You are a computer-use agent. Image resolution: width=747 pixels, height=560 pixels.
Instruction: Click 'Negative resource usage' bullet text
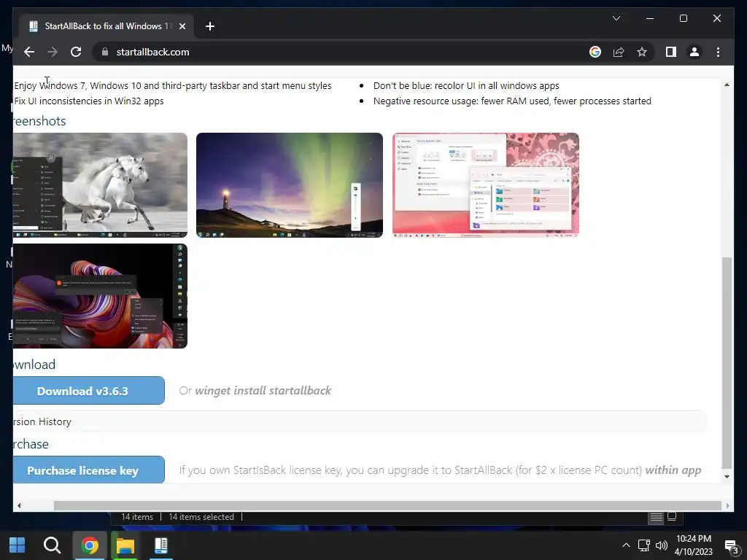(x=512, y=101)
